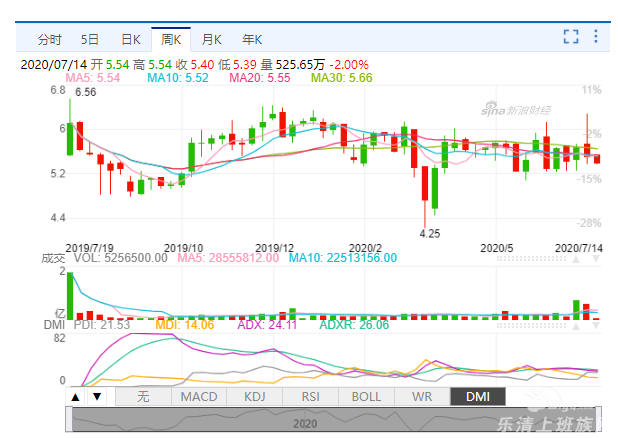Select the KDJ indicator
Screen dimensions: 618x438
click(255, 397)
